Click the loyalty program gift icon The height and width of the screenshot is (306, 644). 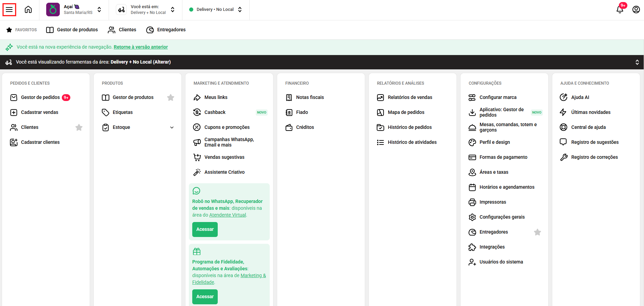tap(197, 252)
